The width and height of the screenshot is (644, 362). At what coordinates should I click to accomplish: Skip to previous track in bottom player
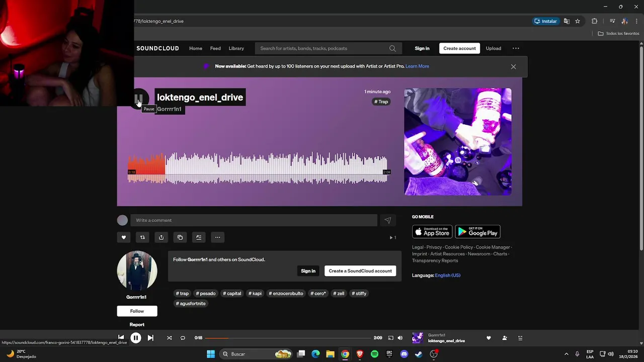121,338
